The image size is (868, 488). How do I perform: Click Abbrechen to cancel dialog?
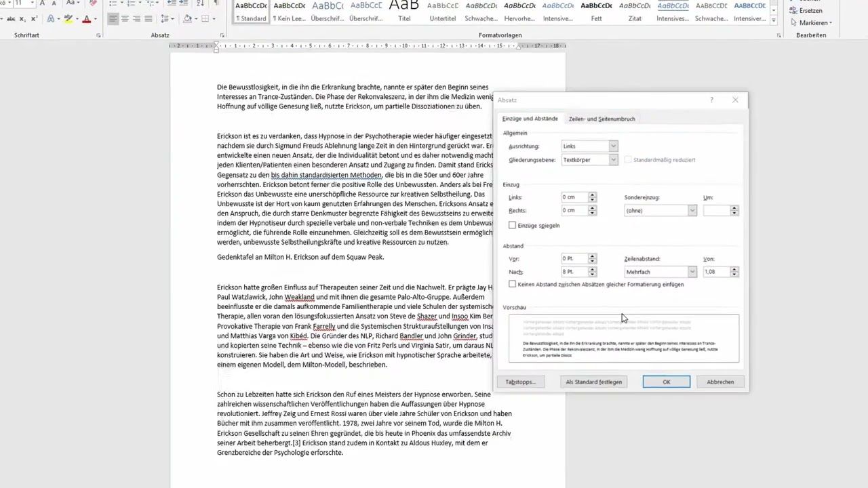click(720, 382)
